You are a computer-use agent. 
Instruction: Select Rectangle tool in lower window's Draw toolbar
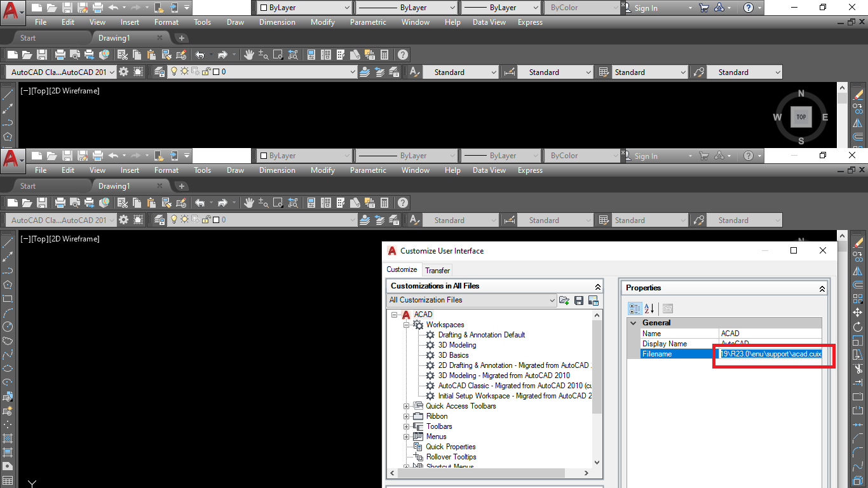click(x=8, y=299)
